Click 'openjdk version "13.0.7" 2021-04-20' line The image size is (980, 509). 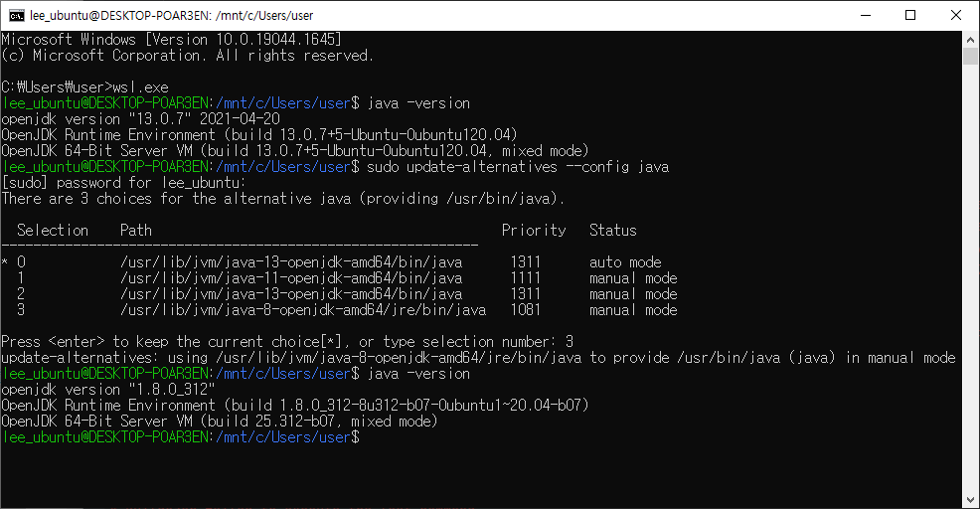coord(140,119)
